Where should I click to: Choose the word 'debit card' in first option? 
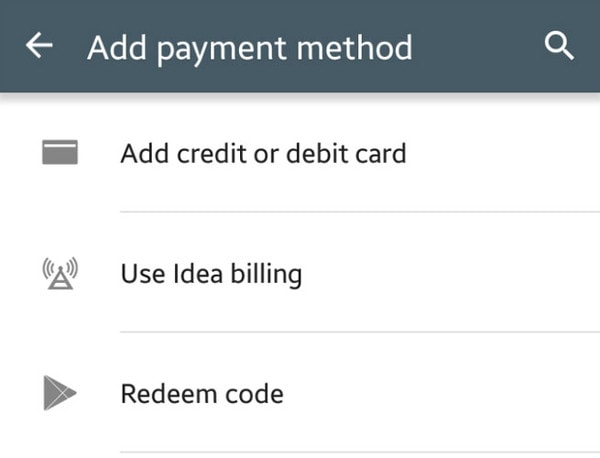[346, 154]
